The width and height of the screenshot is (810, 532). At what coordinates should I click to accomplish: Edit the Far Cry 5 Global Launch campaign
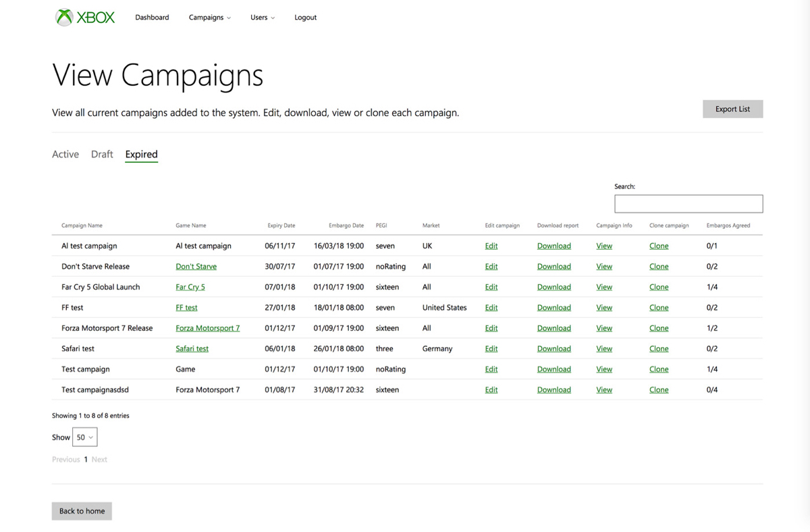point(491,287)
